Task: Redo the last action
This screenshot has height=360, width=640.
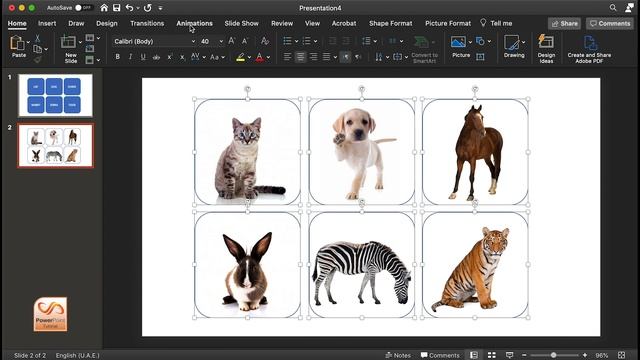Action: click(x=148, y=8)
